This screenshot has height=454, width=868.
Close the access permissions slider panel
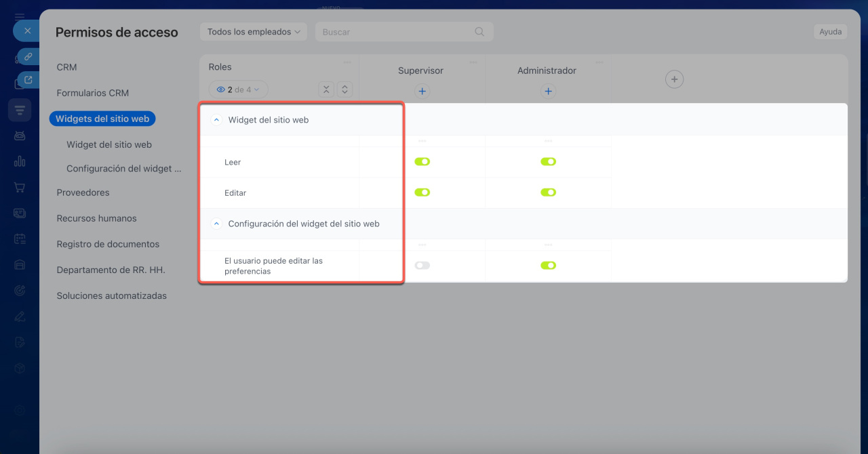click(27, 31)
